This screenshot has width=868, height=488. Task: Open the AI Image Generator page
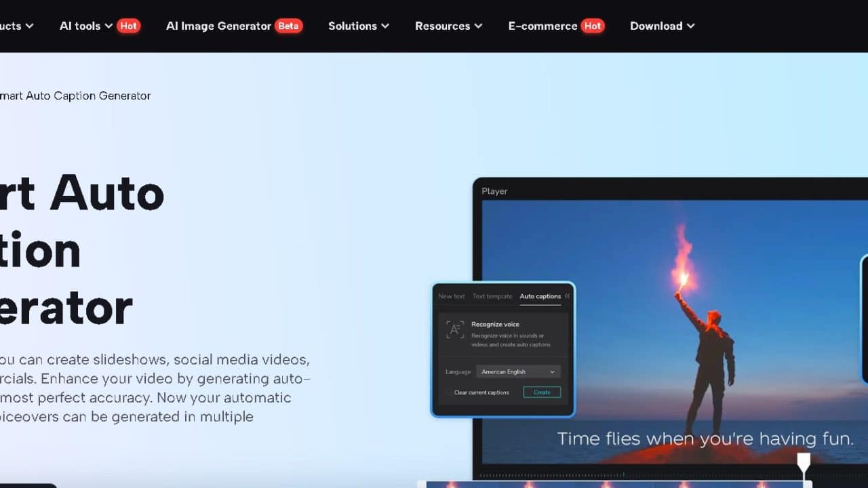[218, 26]
